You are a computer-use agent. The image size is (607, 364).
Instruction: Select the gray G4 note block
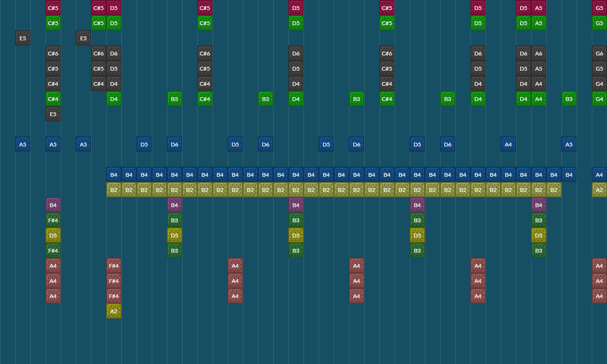pos(599,83)
